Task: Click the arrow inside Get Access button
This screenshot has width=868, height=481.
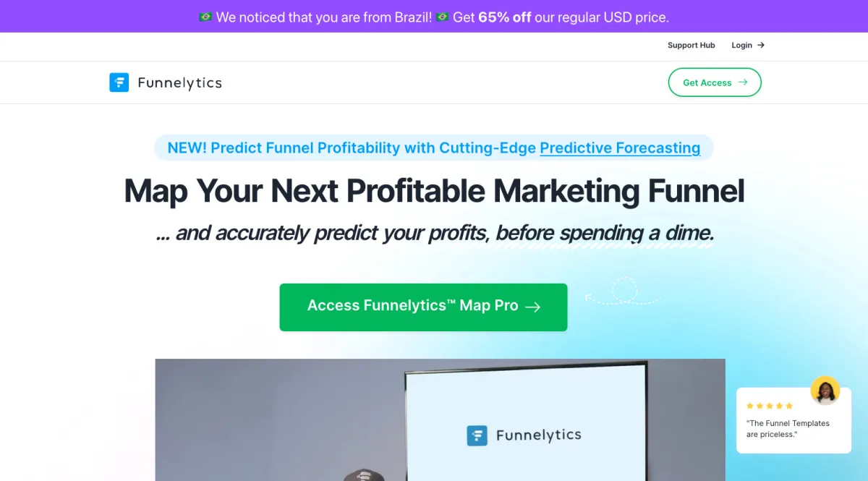Action: click(x=743, y=82)
